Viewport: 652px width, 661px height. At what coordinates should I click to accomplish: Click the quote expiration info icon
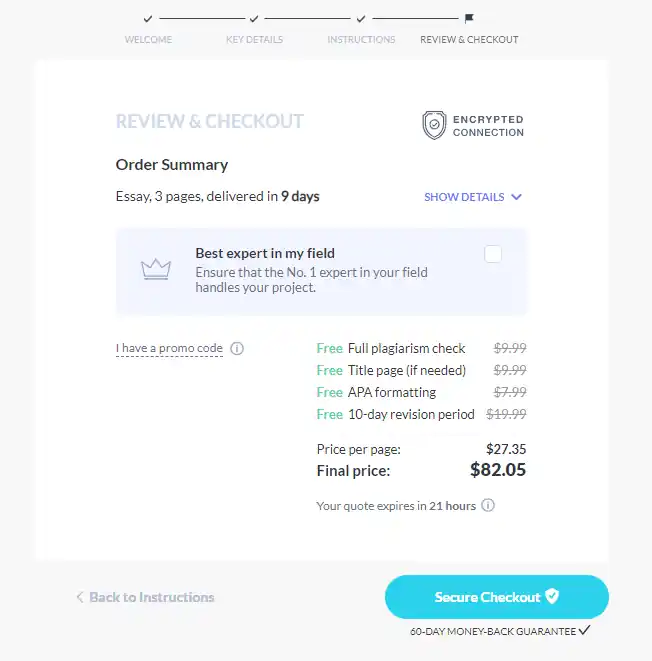488,506
